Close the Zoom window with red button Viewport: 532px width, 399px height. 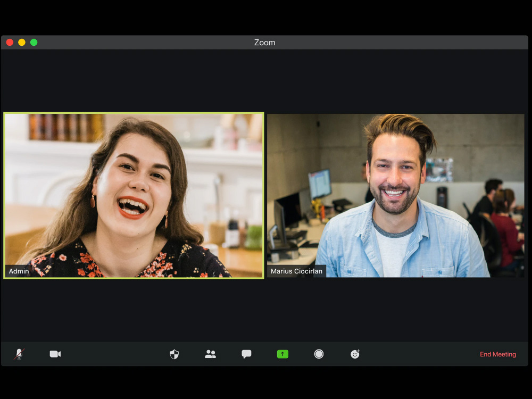click(x=10, y=43)
